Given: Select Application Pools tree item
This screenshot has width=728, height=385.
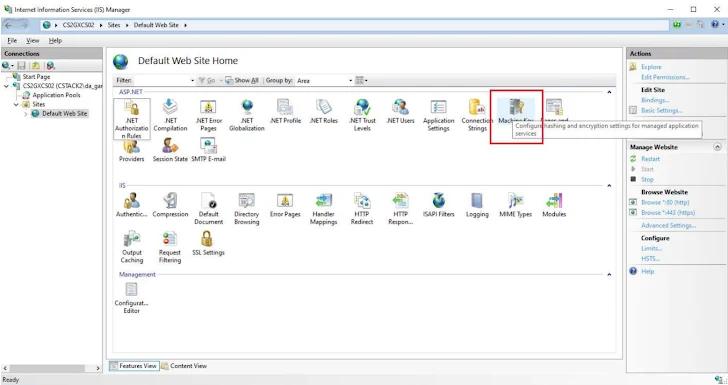Looking at the screenshot, I should tap(56, 95).
